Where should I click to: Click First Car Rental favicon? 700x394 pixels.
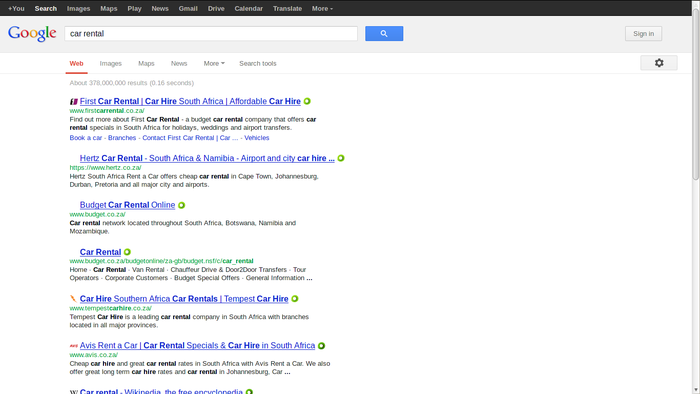74,102
